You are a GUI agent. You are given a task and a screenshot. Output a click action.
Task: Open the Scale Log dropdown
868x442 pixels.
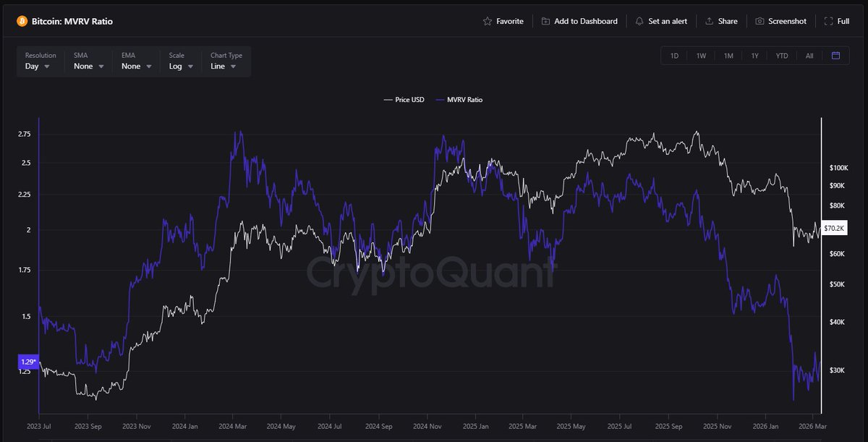(182, 61)
